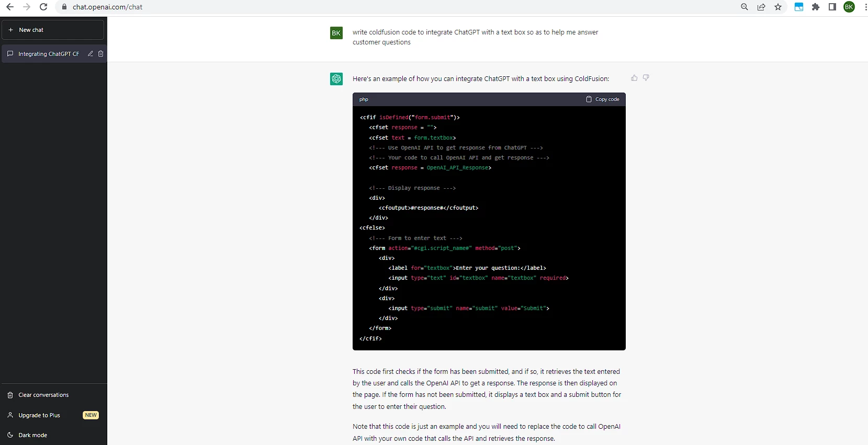Click the site lock icon in address bar
The image size is (868, 445).
tap(64, 7)
